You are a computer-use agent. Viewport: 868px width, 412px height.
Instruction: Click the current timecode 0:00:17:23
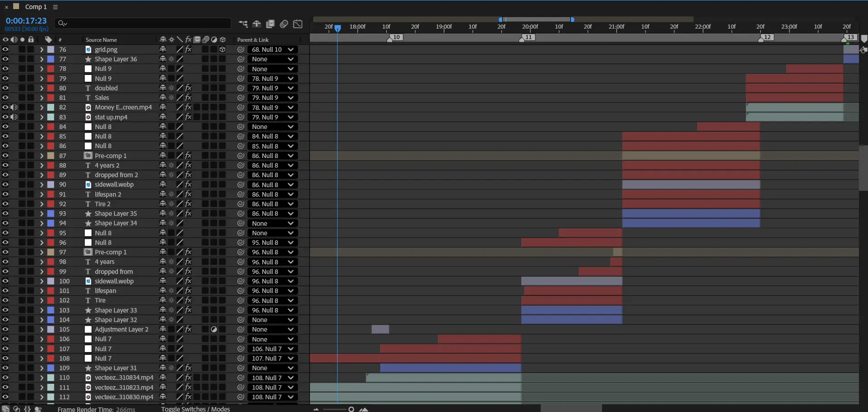(x=26, y=21)
